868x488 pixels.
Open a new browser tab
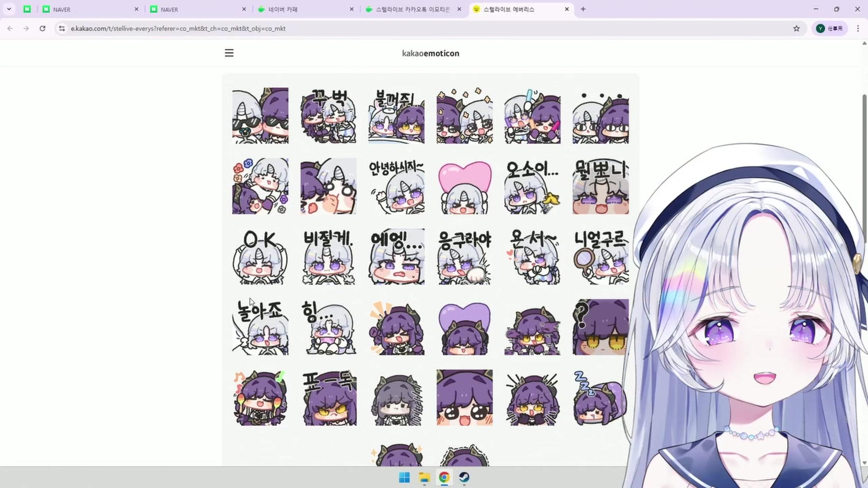point(583,9)
